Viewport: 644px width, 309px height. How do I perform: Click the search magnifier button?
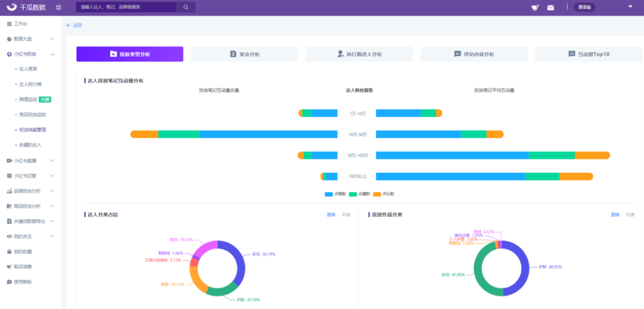point(185,7)
